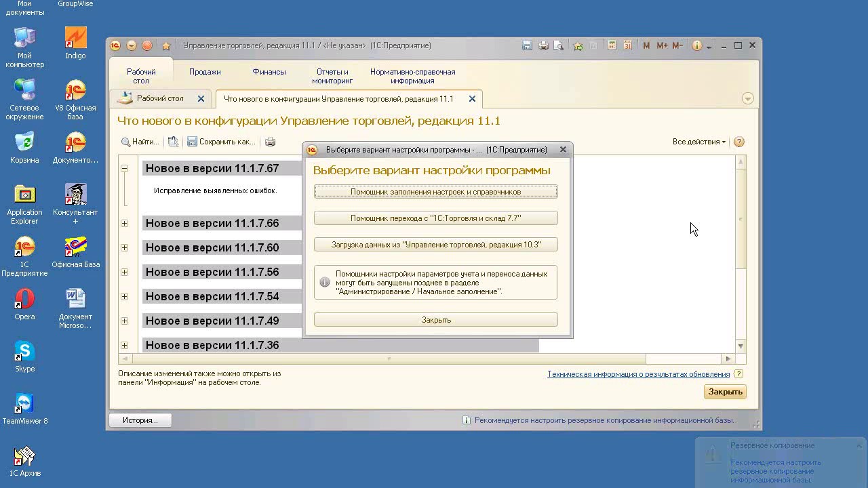Click Загрузка данных из Управление торговлей 10.3
Viewport: 868px width, 488px height.
pos(436,244)
